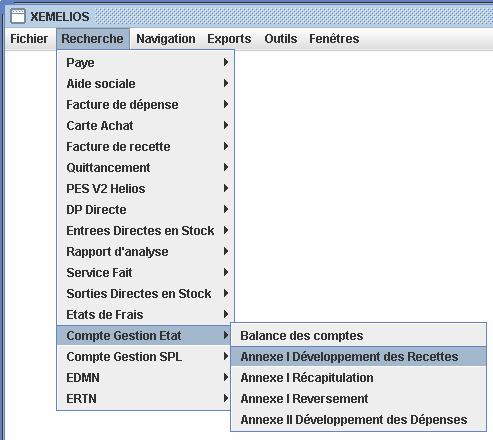493x440 pixels.
Task: Expand arrow beside Service Fait
Action: pyautogui.click(x=226, y=272)
